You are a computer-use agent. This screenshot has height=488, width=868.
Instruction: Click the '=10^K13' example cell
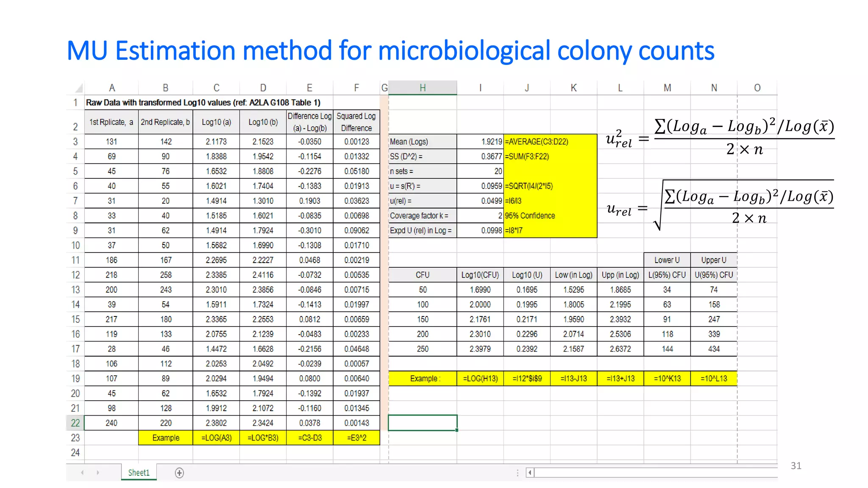[667, 378]
